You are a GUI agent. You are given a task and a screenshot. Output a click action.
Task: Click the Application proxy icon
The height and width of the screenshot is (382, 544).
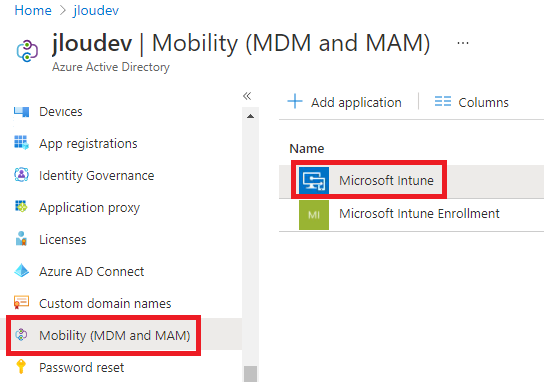pos(21,206)
